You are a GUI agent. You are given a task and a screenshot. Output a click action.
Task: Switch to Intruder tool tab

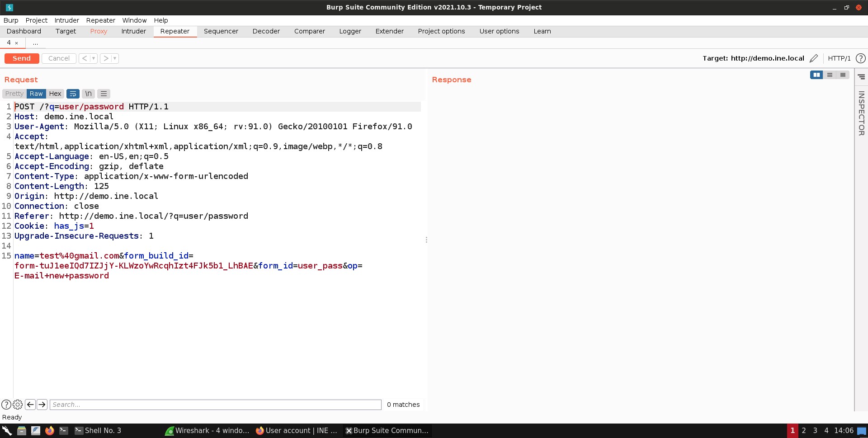pos(134,31)
